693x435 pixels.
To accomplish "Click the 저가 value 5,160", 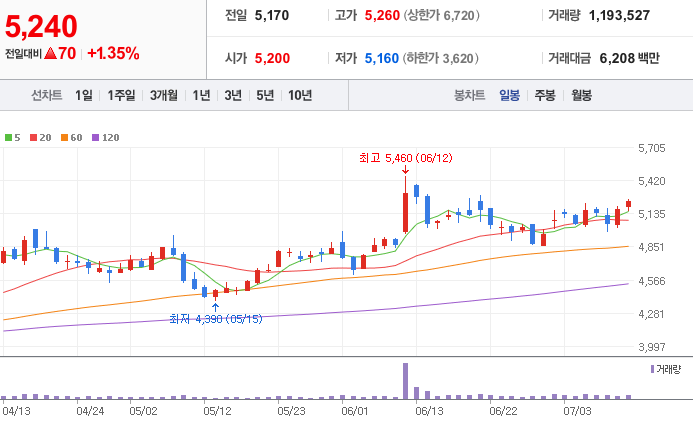I will click(382, 58).
